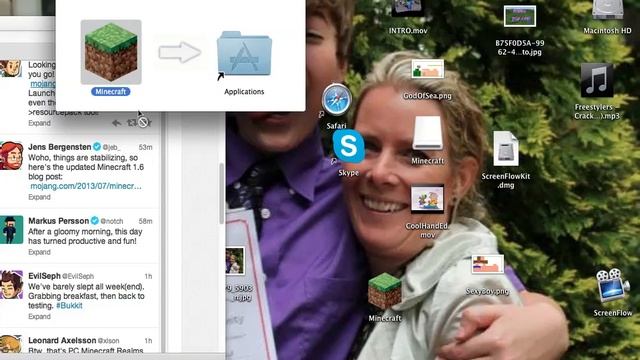Select the CoolHandEd mov file
This screenshot has height=360, width=640.
click(x=427, y=199)
